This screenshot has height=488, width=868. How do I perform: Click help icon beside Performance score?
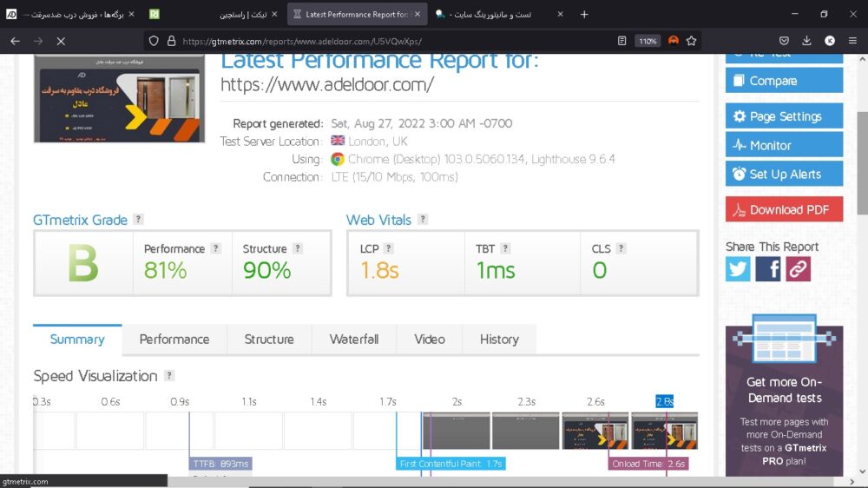[x=216, y=248]
